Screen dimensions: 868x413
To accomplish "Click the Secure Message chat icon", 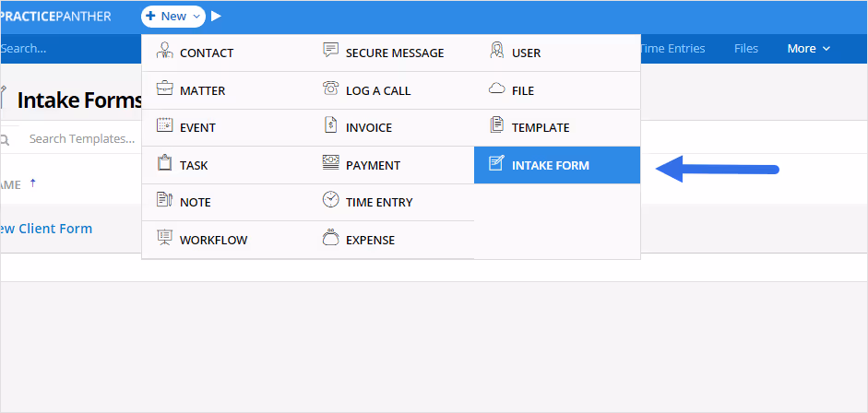I will coord(330,50).
